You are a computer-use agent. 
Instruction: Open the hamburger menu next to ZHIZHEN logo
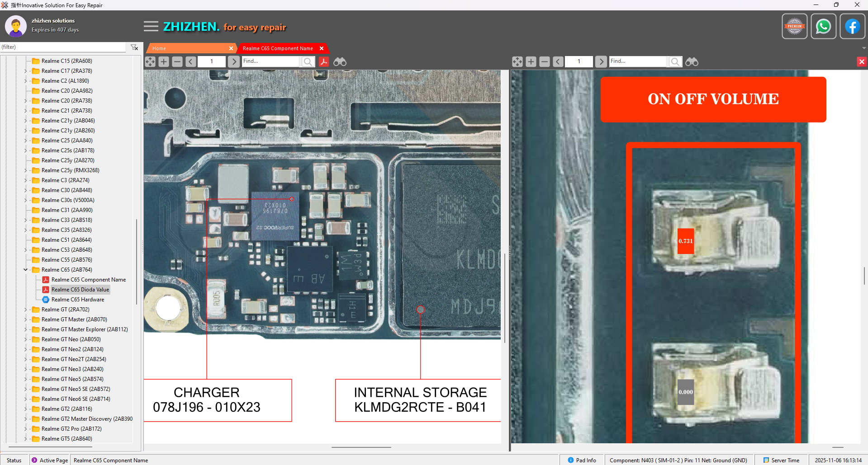[x=151, y=26]
